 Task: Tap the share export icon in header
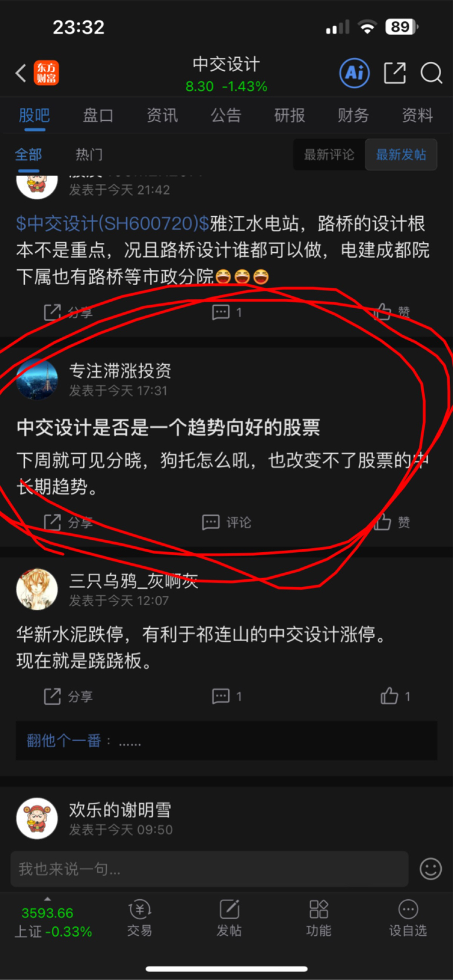coord(395,73)
